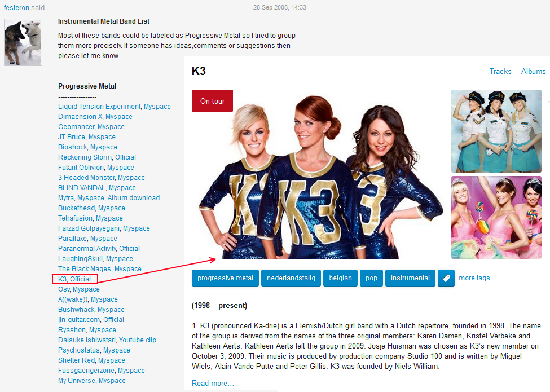
Task: Open Liquid Tension Experiment band link
Action: [x=99, y=106]
